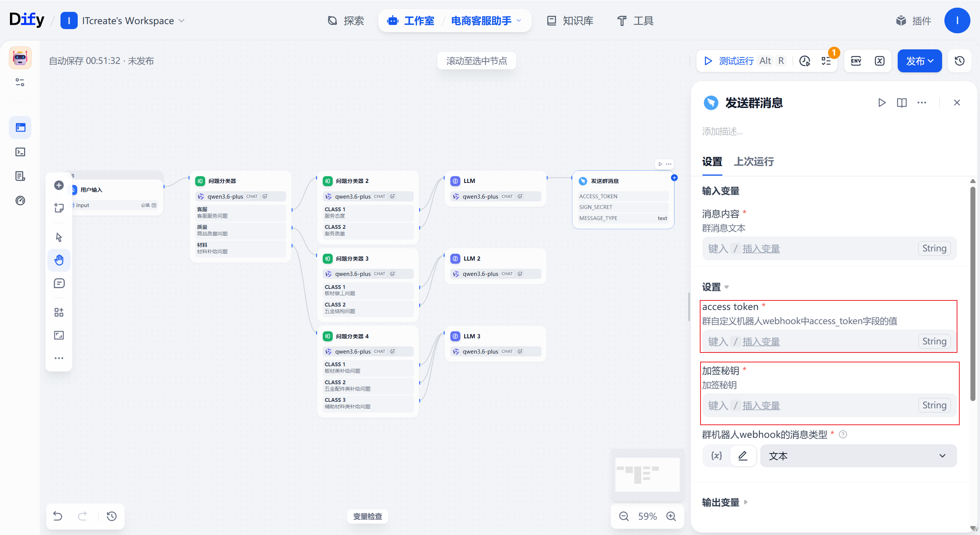Add a new node with plus icon
Screen dimensions: 980x535
pos(59,185)
